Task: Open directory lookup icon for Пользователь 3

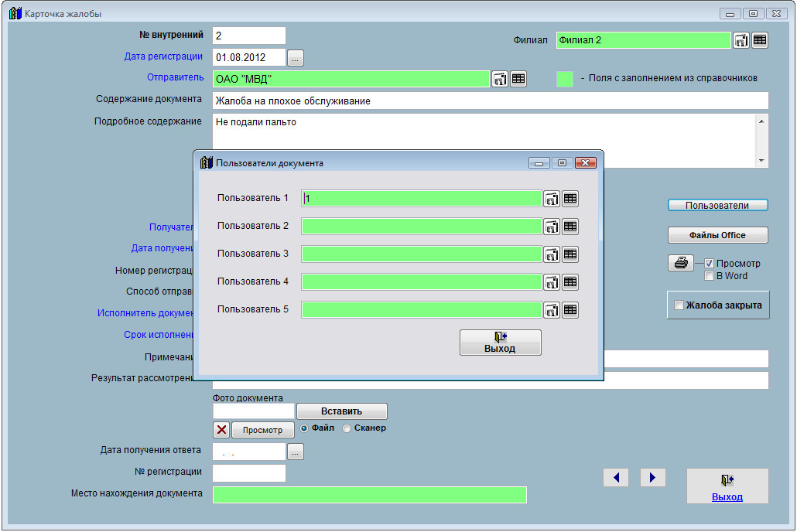Action: pyautogui.click(x=552, y=254)
